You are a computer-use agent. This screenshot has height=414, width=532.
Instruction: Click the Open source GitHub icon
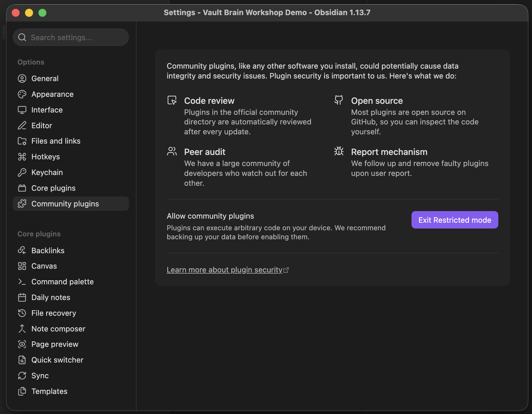[339, 100]
